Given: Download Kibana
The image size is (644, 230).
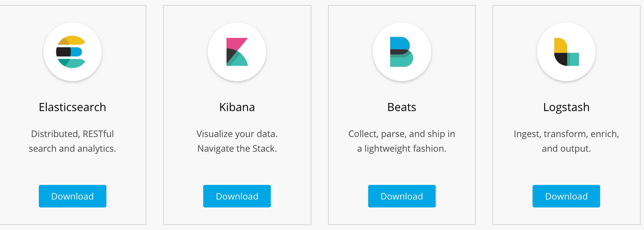Looking at the screenshot, I should coord(237,196).
